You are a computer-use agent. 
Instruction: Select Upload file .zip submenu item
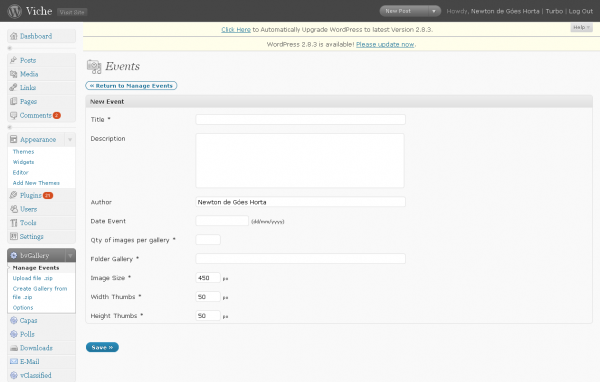33,278
